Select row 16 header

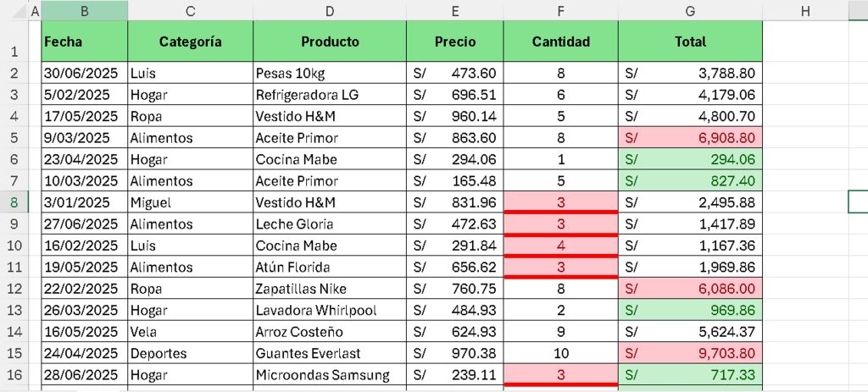(14, 375)
